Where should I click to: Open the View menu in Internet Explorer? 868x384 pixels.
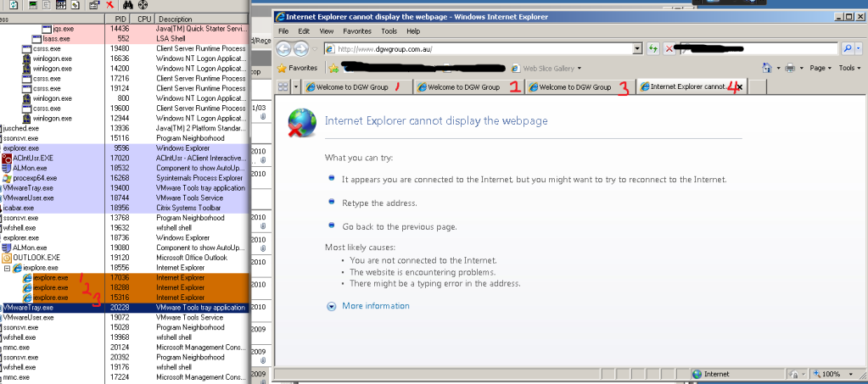click(x=327, y=31)
